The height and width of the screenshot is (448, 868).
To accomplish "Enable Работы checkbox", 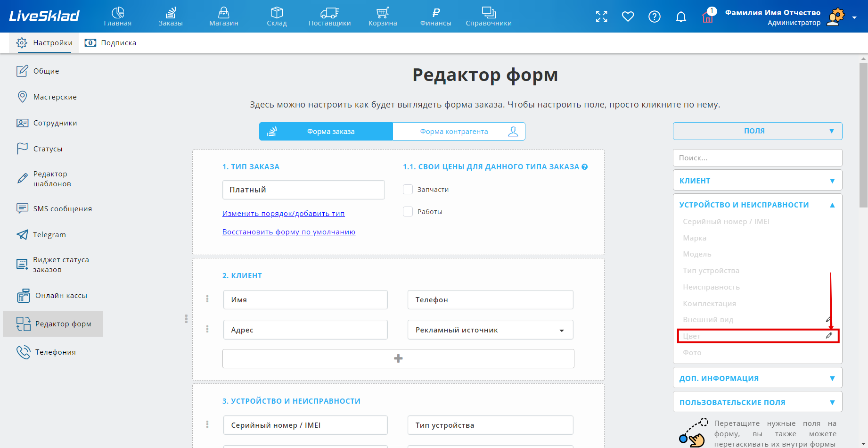I will point(408,211).
